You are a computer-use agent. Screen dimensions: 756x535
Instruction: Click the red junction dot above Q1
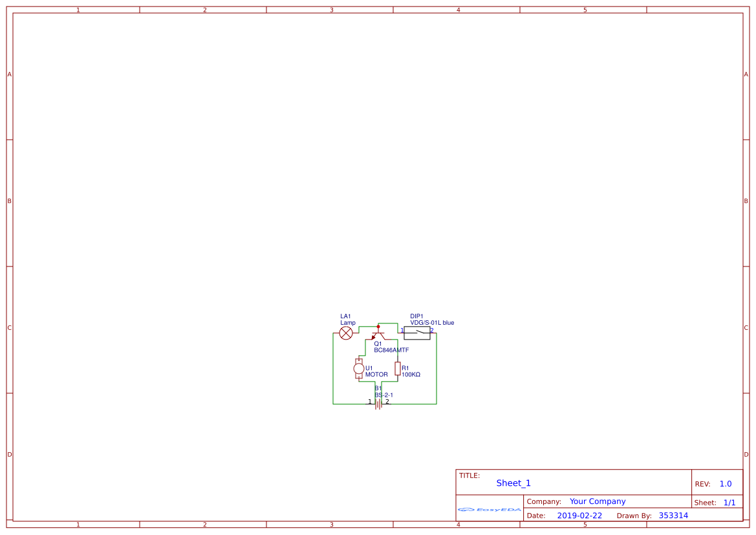pos(378,327)
